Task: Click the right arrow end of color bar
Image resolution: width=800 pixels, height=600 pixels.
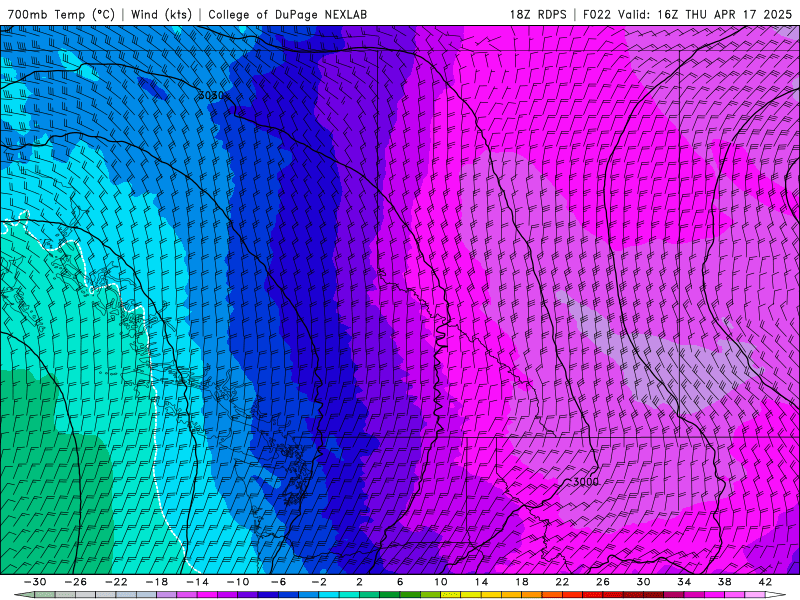Action: pos(776,595)
